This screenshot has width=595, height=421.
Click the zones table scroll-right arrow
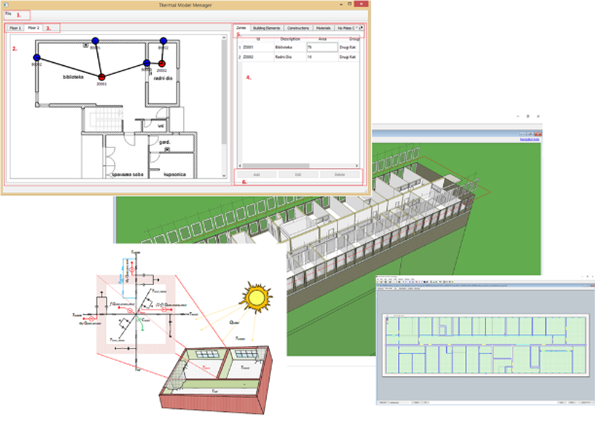pos(357,166)
